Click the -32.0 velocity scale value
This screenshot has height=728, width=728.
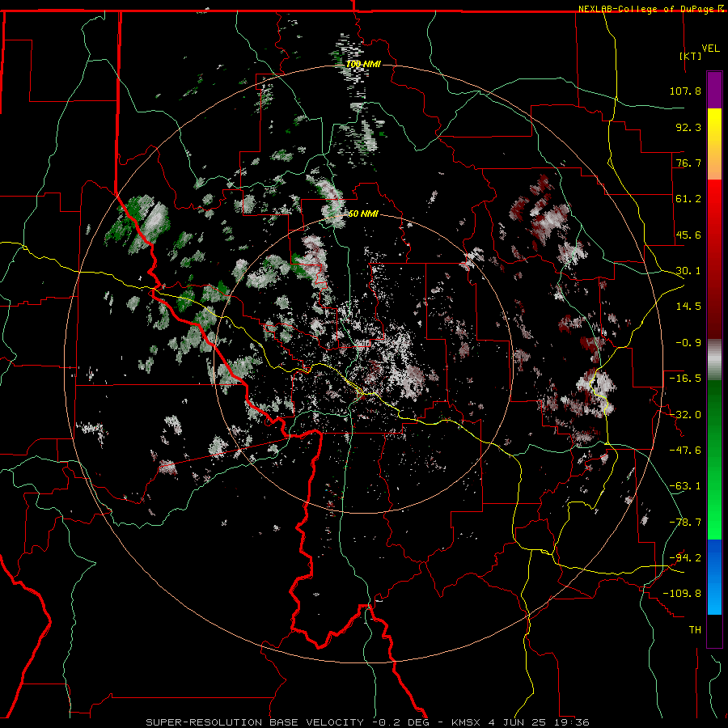click(x=685, y=415)
